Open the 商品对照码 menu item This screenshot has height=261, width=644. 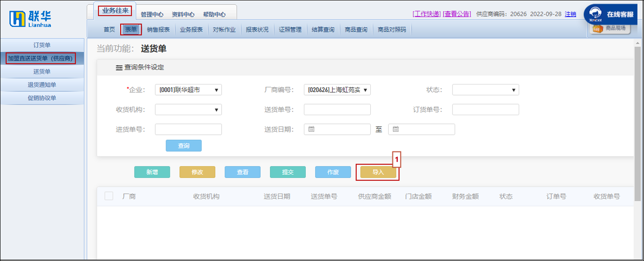tap(392, 30)
